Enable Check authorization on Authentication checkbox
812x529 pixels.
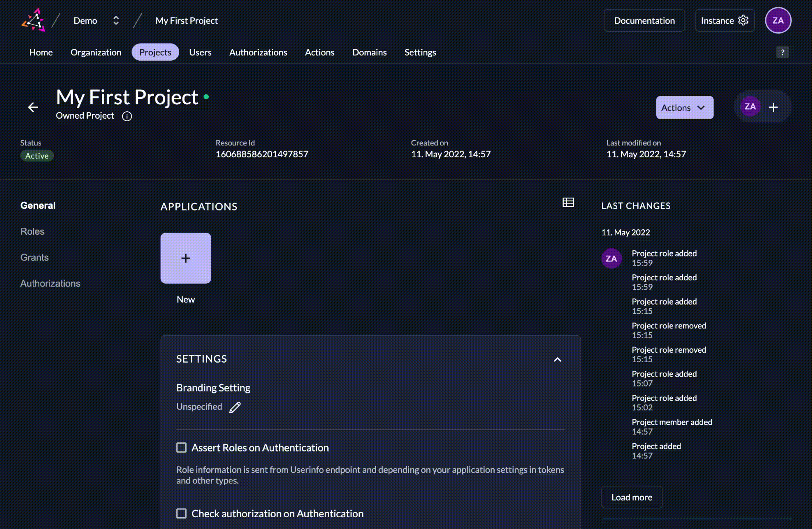click(182, 514)
